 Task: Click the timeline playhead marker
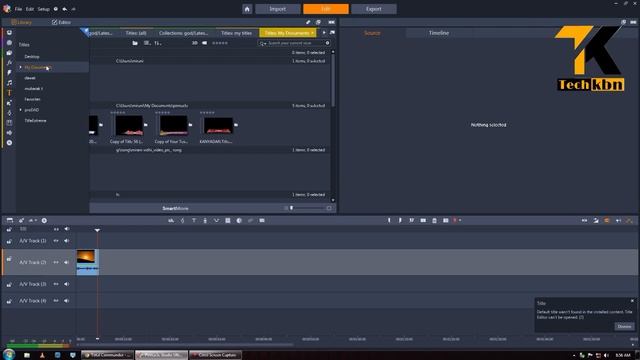[x=97, y=230]
